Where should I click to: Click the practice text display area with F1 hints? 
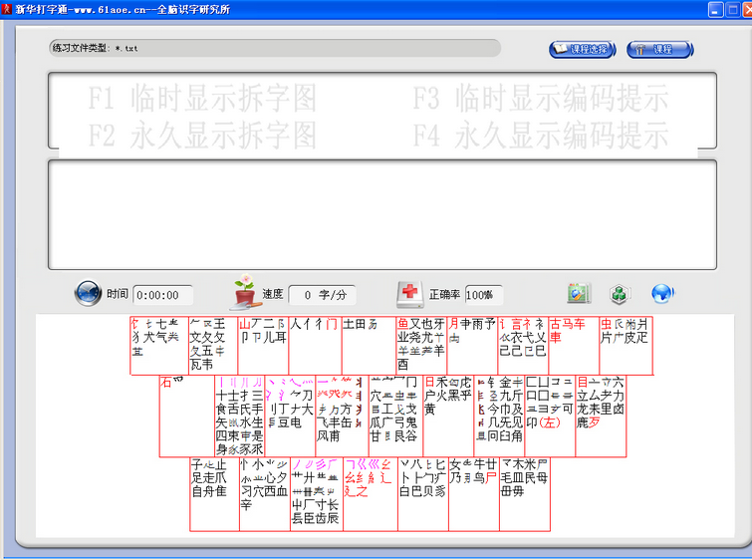(382, 111)
